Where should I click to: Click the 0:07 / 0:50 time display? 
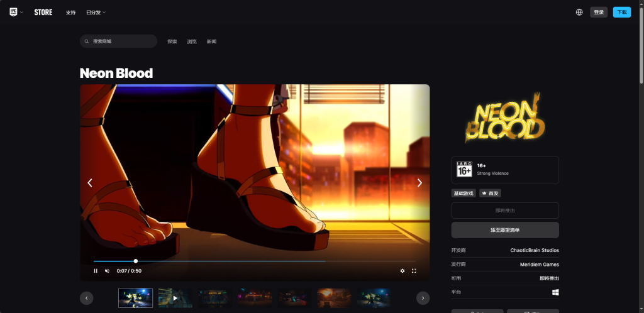pyautogui.click(x=129, y=271)
